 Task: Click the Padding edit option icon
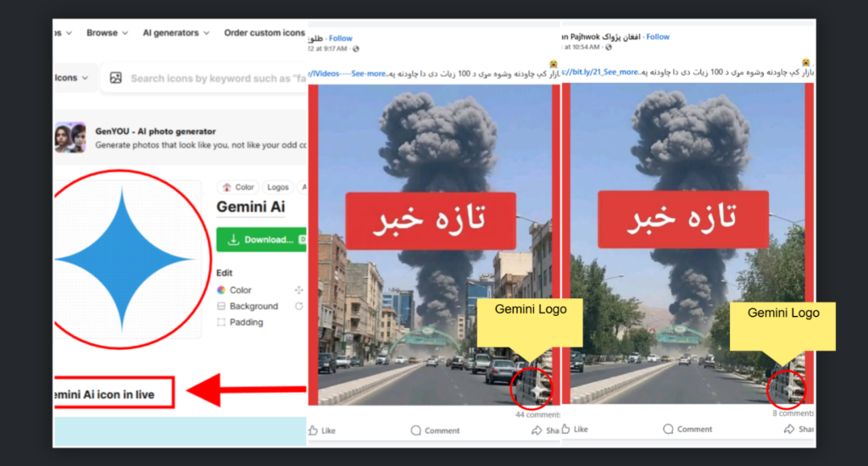click(x=221, y=322)
